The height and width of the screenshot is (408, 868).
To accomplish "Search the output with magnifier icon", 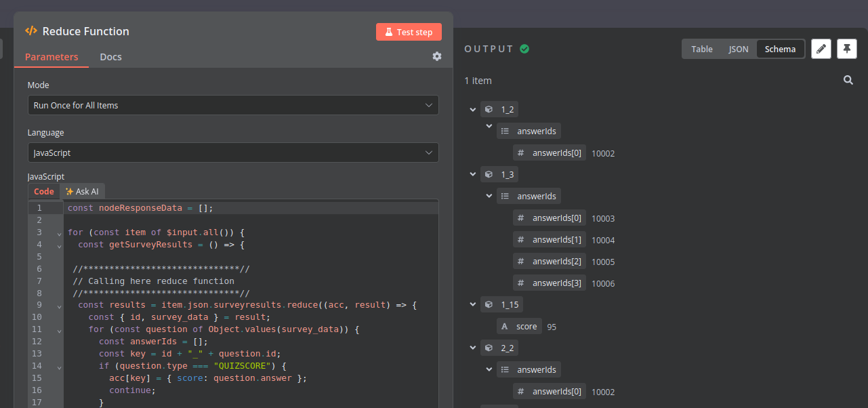I will pos(848,81).
